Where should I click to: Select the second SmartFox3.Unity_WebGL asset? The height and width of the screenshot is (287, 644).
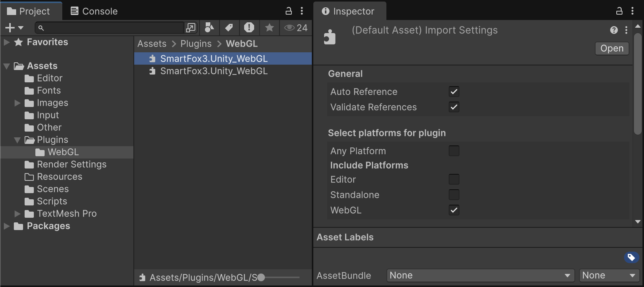point(223,71)
